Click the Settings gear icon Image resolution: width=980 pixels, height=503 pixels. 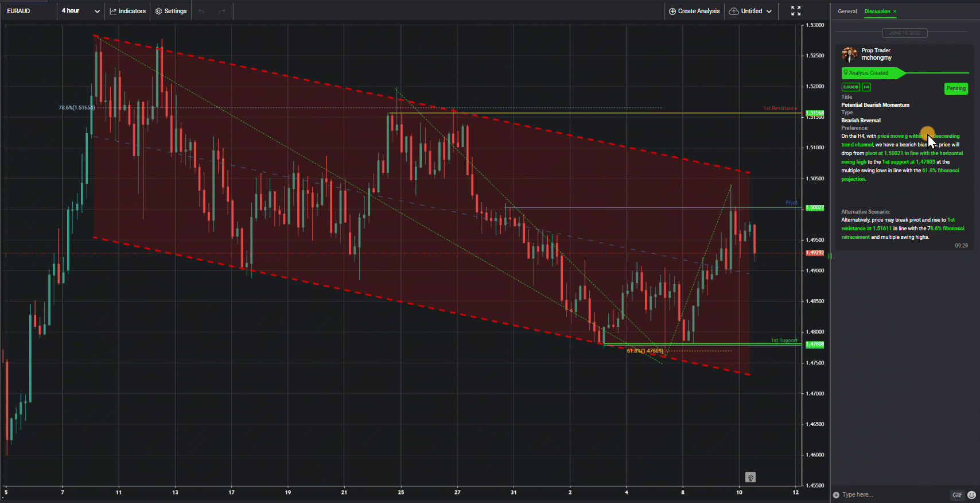[x=158, y=11]
